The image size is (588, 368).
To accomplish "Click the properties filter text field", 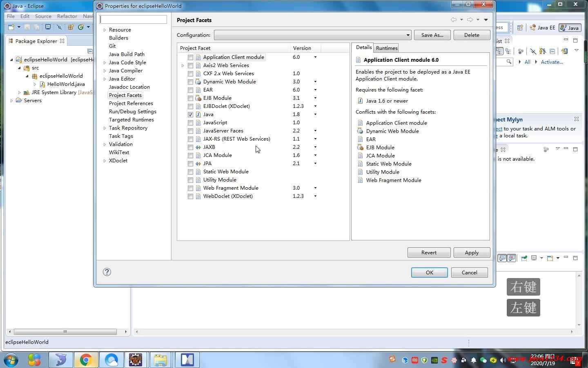I will point(134,19).
